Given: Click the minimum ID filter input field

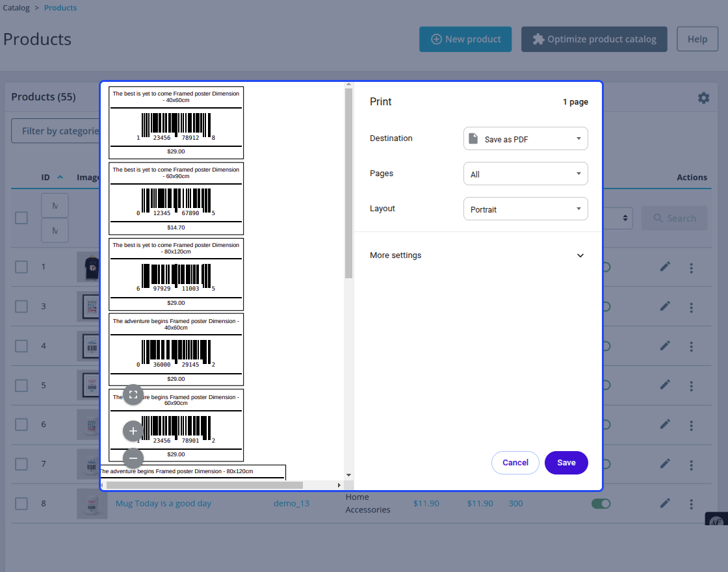Looking at the screenshot, I should [x=55, y=205].
